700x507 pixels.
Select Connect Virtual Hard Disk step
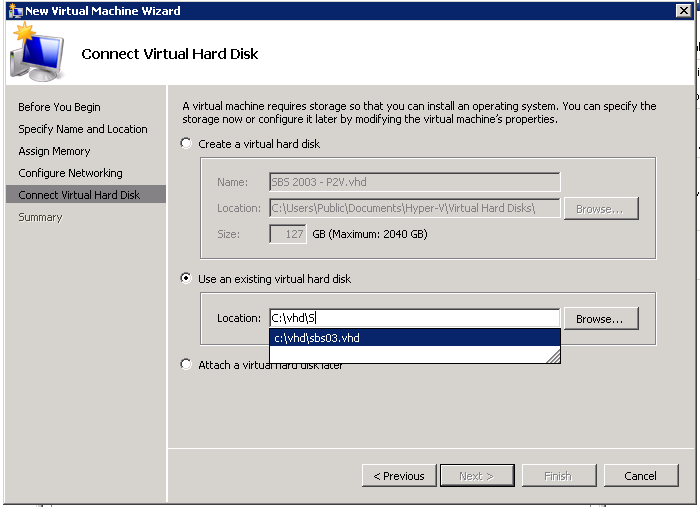click(x=79, y=195)
